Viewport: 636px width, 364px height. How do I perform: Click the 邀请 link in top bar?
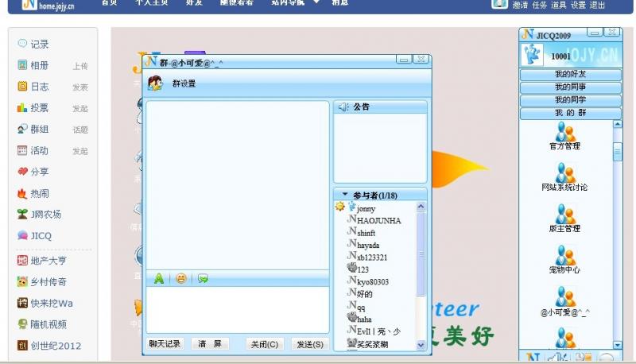tap(520, 5)
